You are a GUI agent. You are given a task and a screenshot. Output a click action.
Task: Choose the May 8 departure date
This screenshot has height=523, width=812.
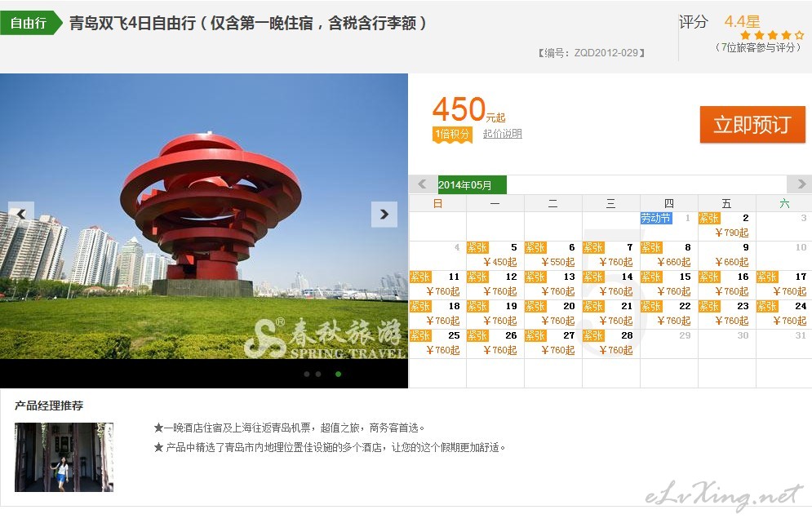click(x=669, y=255)
